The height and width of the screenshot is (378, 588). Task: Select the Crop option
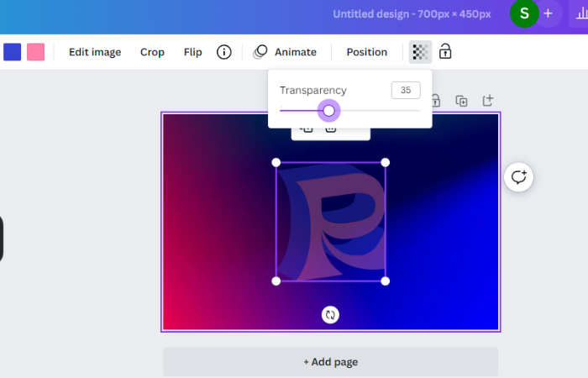pyautogui.click(x=152, y=52)
